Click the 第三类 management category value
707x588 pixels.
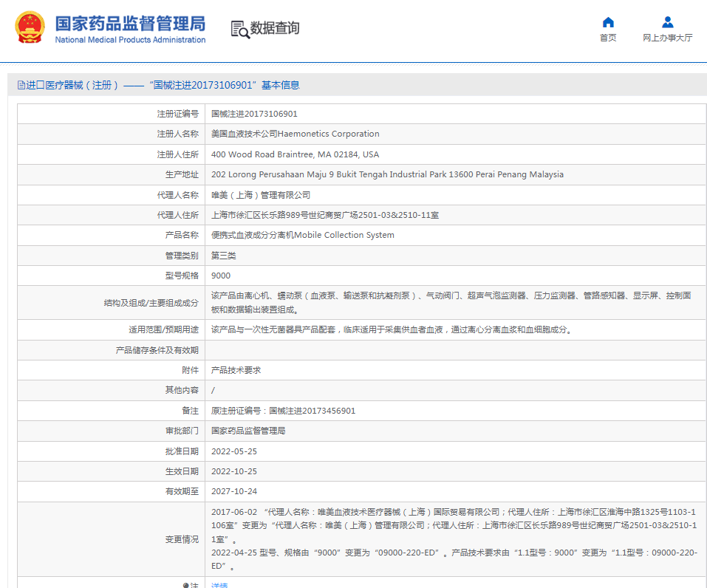coord(224,256)
